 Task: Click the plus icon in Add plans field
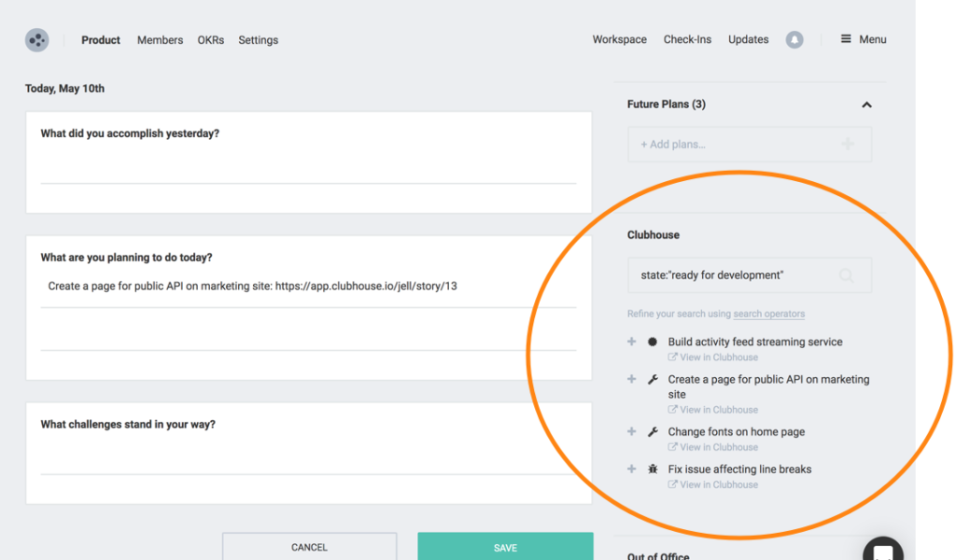click(848, 144)
